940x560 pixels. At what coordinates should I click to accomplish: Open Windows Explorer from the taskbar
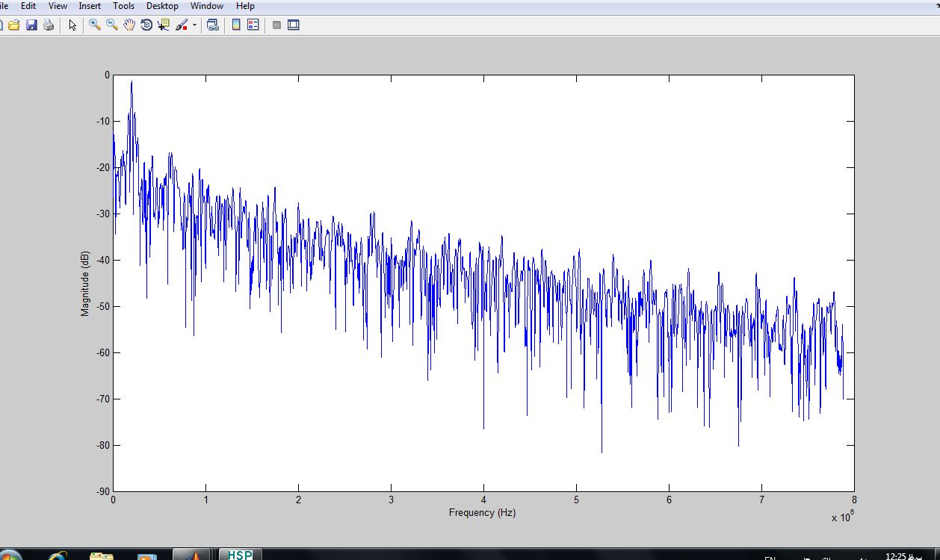click(102, 556)
